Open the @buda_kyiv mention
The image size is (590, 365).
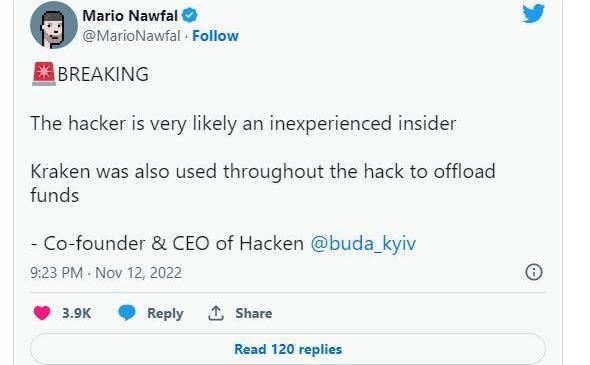363,243
